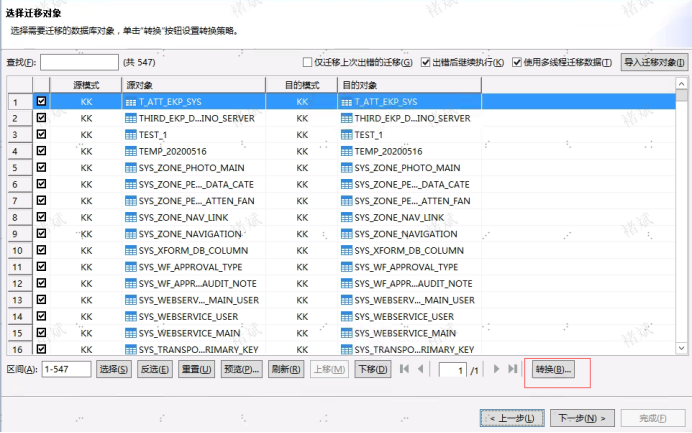The height and width of the screenshot is (433, 692).
Task: Click the 查找 search input field
Action: pyautogui.click(x=79, y=62)
